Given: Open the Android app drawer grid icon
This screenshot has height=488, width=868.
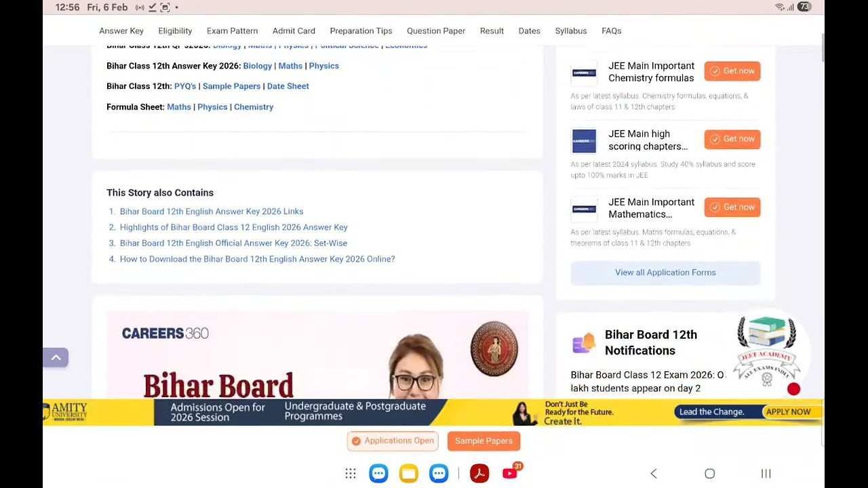Looking at the screenshot, I should [x=351, y=474].
